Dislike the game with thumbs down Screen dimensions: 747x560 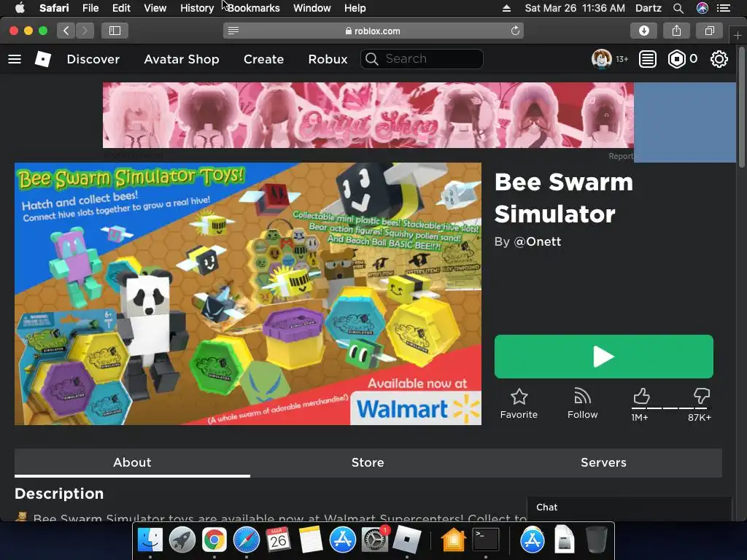(x=701, y=396)
